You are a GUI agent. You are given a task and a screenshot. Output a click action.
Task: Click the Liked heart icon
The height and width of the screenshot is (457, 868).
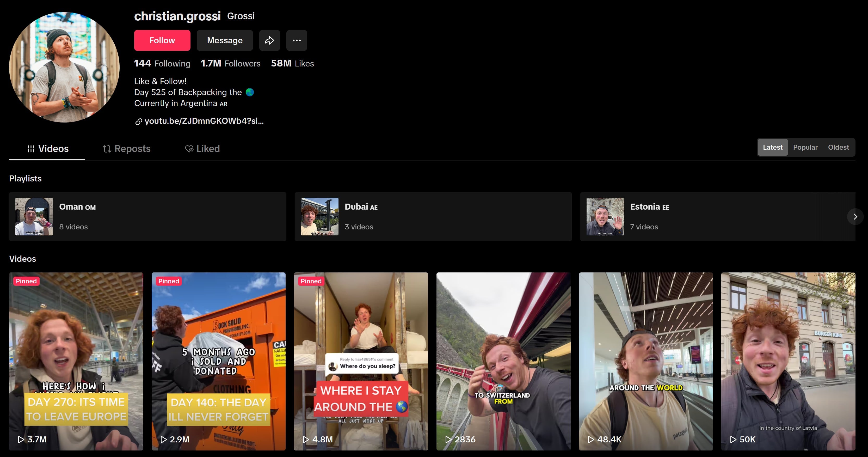pos(189,149)
